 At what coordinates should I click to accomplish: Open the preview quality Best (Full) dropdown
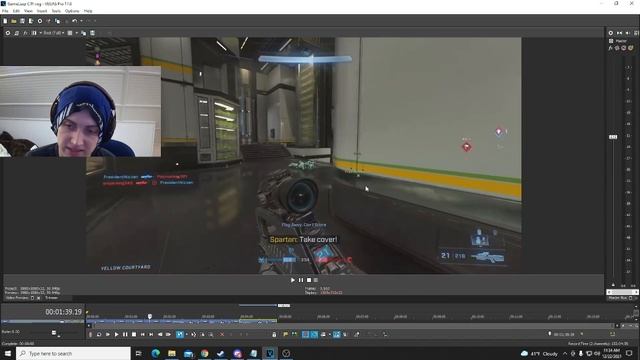coord(53,33)
